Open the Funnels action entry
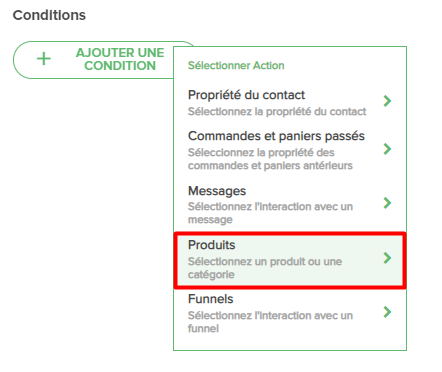Viewport: 442px width, 372px height. [290, 313]
